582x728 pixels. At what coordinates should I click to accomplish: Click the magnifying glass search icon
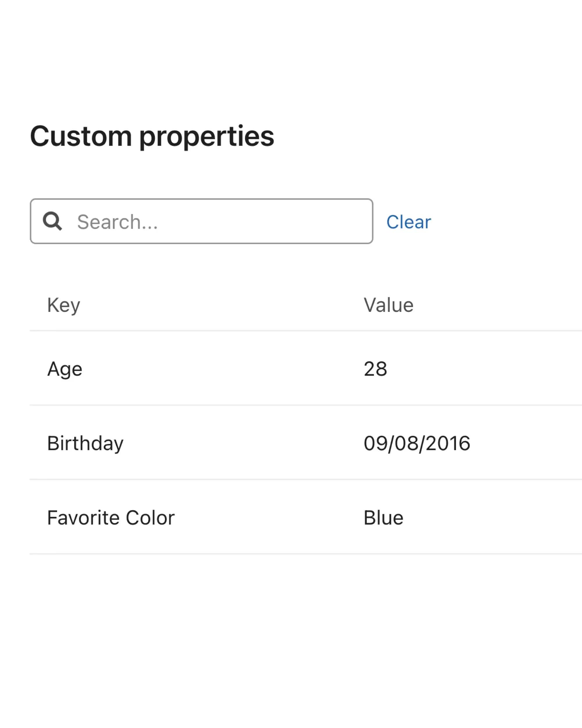pos(52,221)
